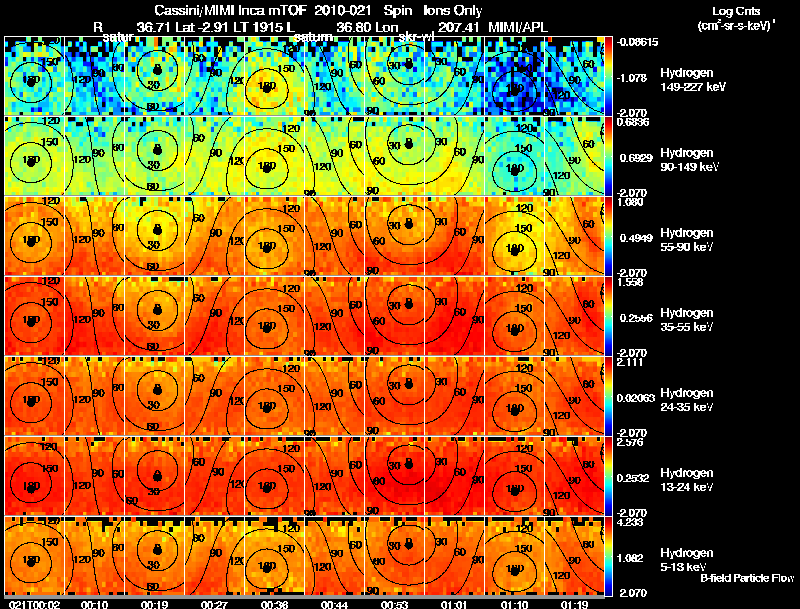Viewport: 800px width, 609px height.
Task: Select the 'Hydrogen 5-13 keV' row label
Action: (x=687, y=560)
